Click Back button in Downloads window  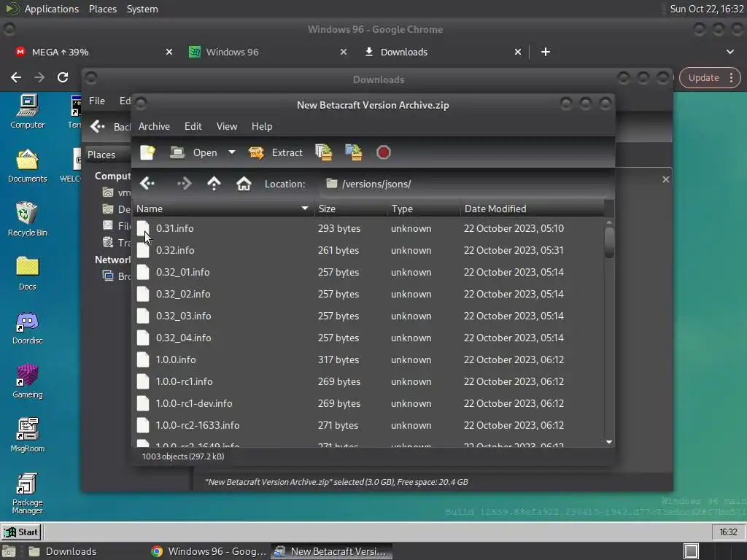(111, 127)
